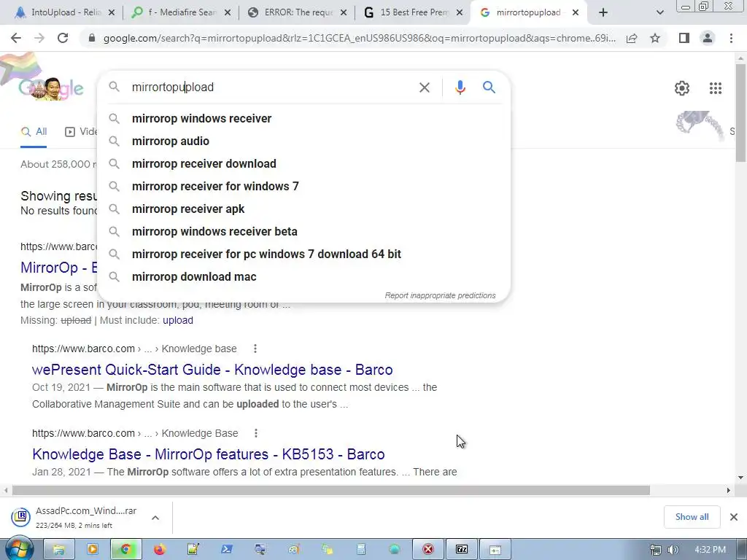Expand the AssadPc.com download options chevron

click(x=155, y=518)
